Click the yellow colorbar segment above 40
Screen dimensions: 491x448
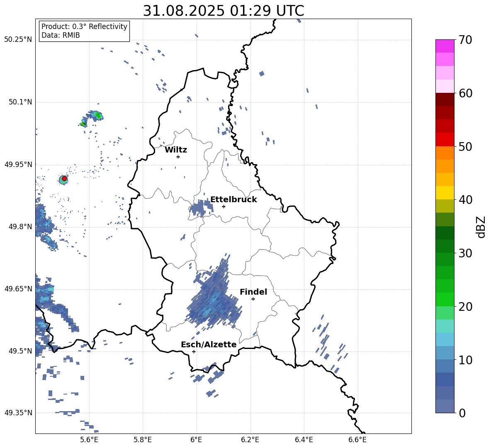445,193
